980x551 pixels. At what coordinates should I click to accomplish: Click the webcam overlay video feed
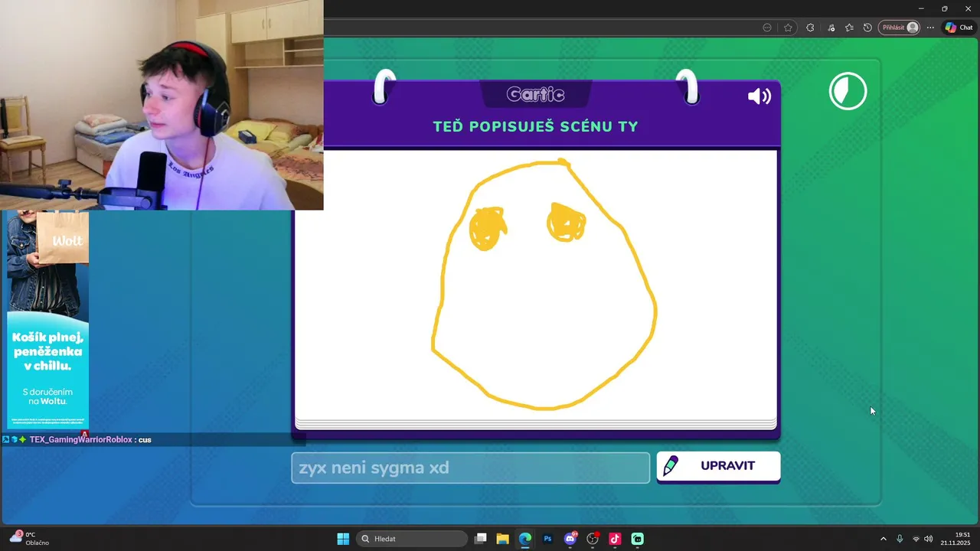point(162,105)
